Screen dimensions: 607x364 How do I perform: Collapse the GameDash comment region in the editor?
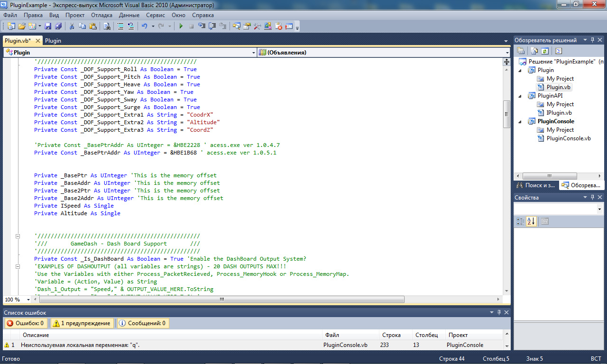(18, 236)
